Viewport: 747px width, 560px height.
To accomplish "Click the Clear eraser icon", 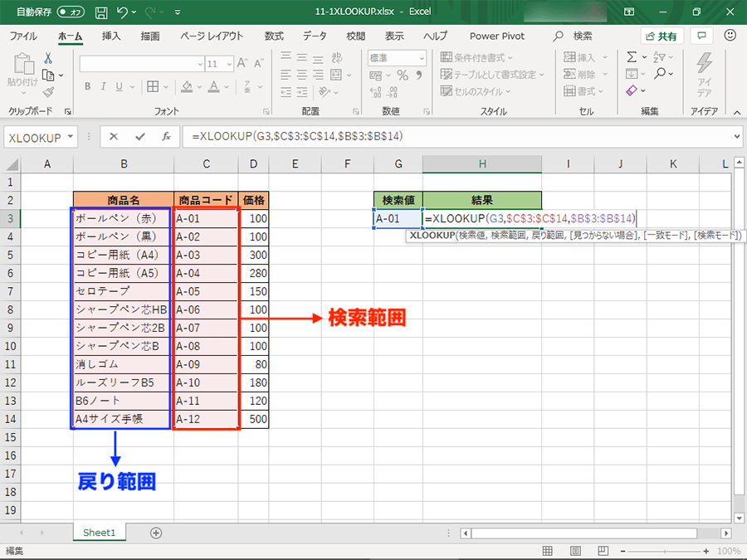I will [x=632, y=90].
